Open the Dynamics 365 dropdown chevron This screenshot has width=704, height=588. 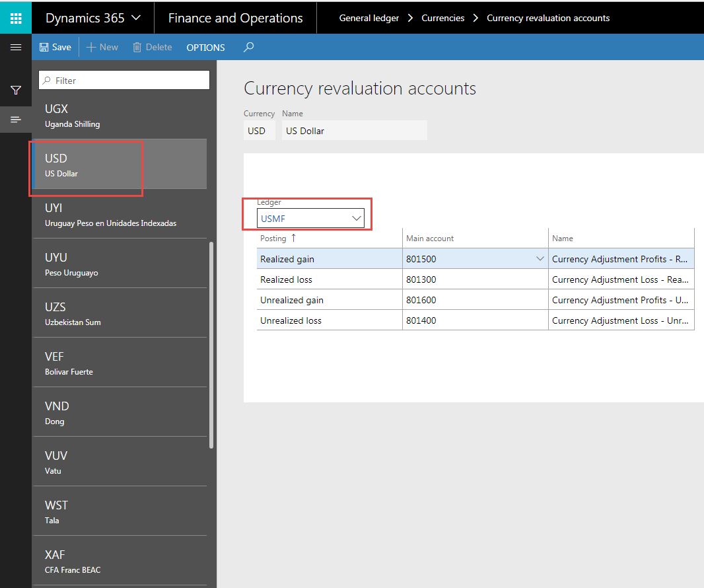136,18
